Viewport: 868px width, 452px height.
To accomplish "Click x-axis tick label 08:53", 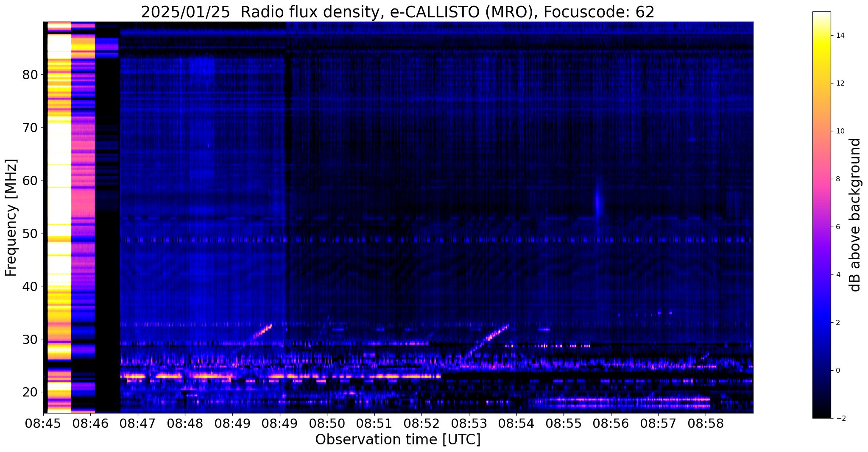I will (469, 424).
